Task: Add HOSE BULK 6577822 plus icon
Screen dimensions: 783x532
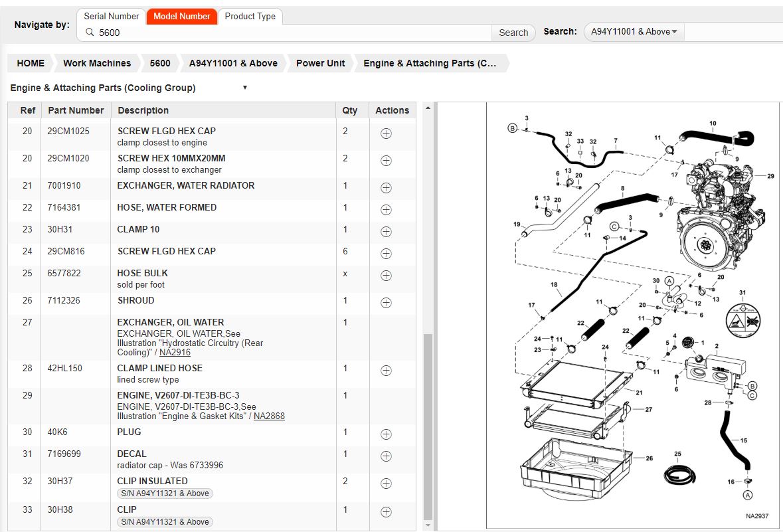Action: click(x=386, y=276)
